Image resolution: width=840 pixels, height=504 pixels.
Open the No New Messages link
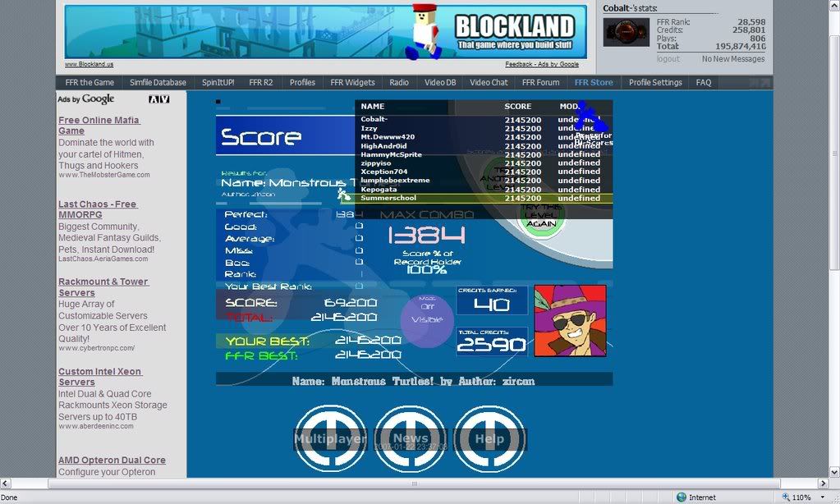pos(733,59)
